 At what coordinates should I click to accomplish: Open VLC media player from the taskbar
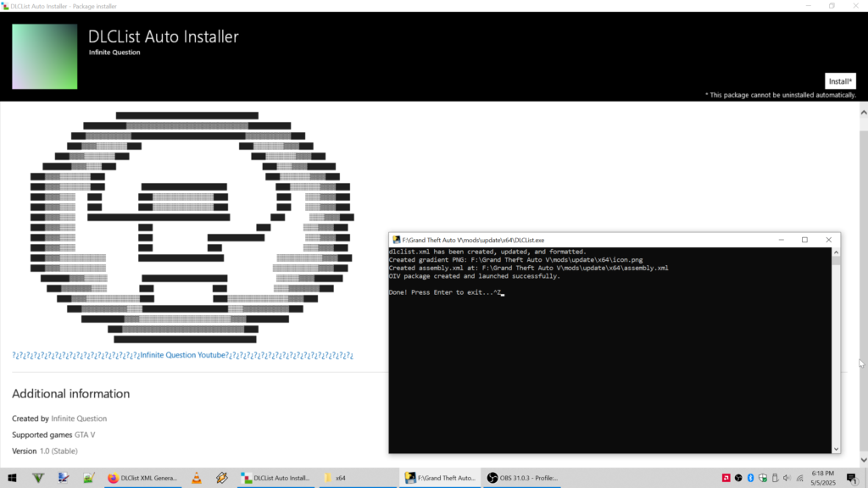click(197, 478)
